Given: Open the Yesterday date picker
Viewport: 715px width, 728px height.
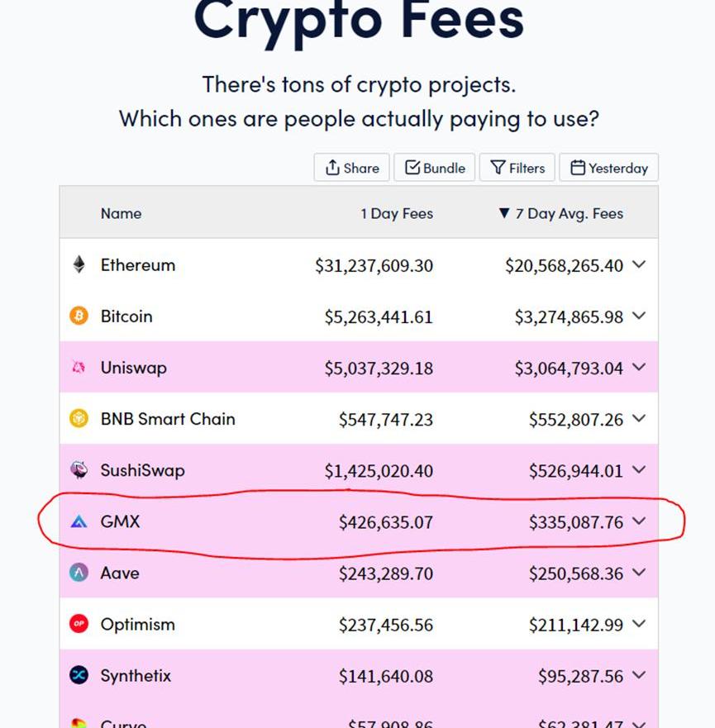Looking at the screenshot, I should 608,168.
